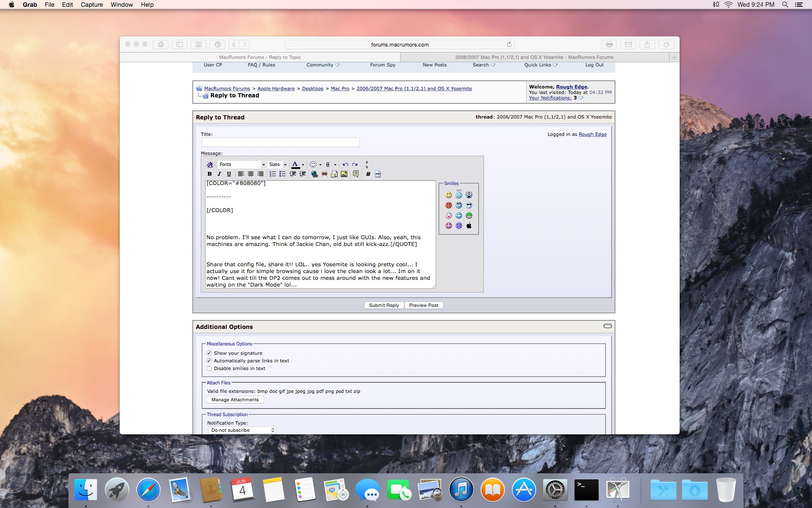Click the Preview Post button
Viewport: 812px width, 508px height.
coord(423,305)
